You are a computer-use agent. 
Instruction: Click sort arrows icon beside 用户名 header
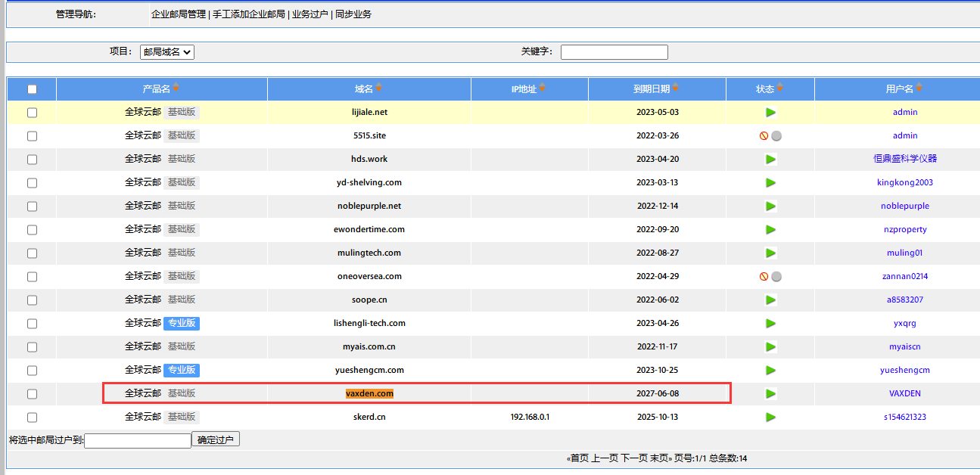pyautogui.click(x=919, y=88)
